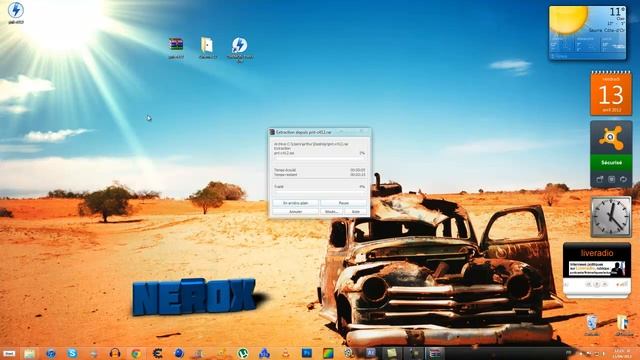Open the folder shortcut at desktop bottom-right corner
This screenshot has width=640, height=360.
click(x=623, y=324)
